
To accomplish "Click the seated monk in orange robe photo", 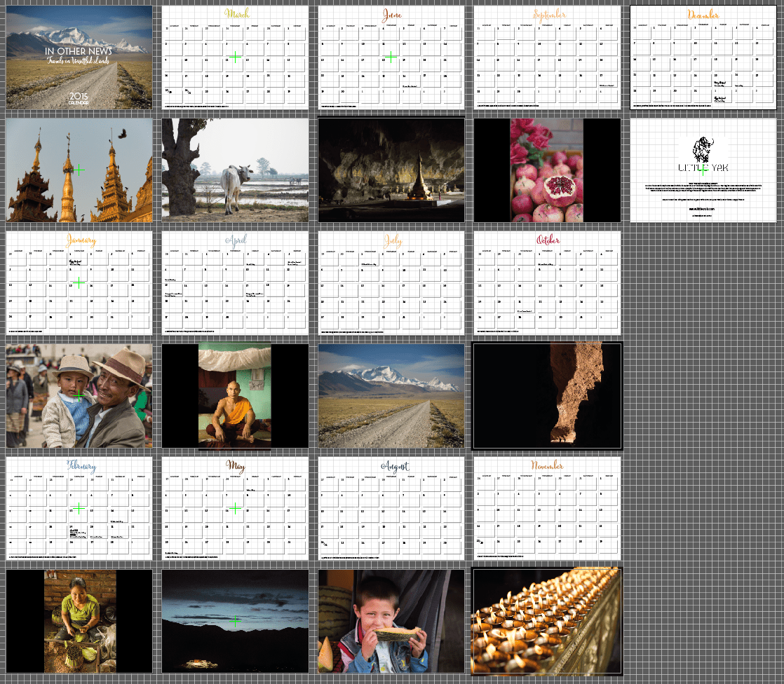I will pyautogui.click(x=235, y=395).
